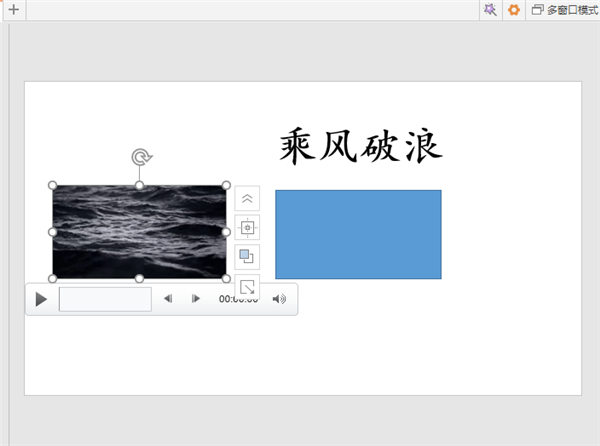Screen dimensions: 600x446
Task: Click the resize arrow icon in the floating toolbar
Action: (247, 286)
